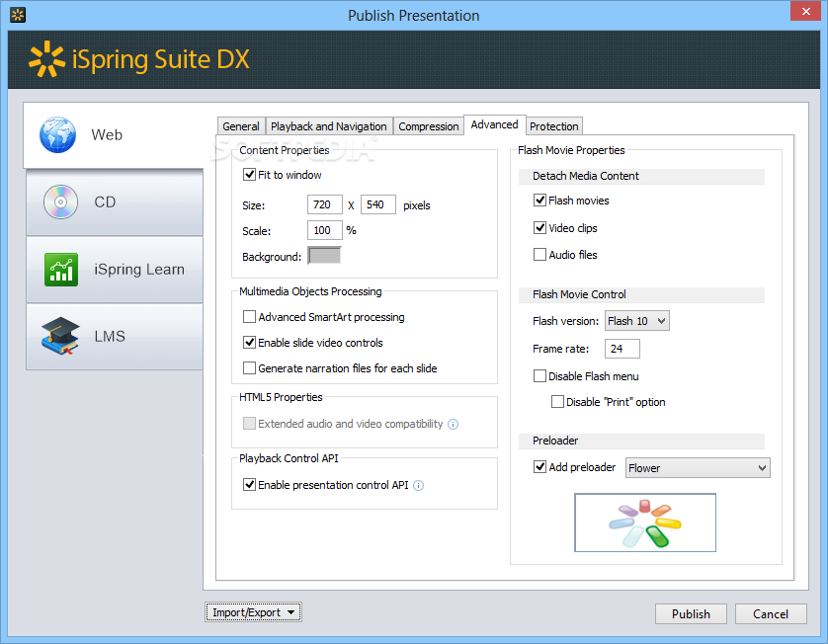Click the info icon beside Extended audio compatibility
828x644 pixels.
(x=454, y=425)
